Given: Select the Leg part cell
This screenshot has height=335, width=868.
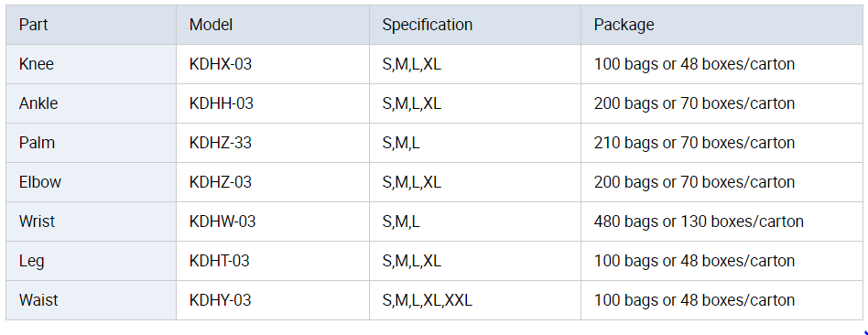Looking at the screenshot, I should [91, 261].
